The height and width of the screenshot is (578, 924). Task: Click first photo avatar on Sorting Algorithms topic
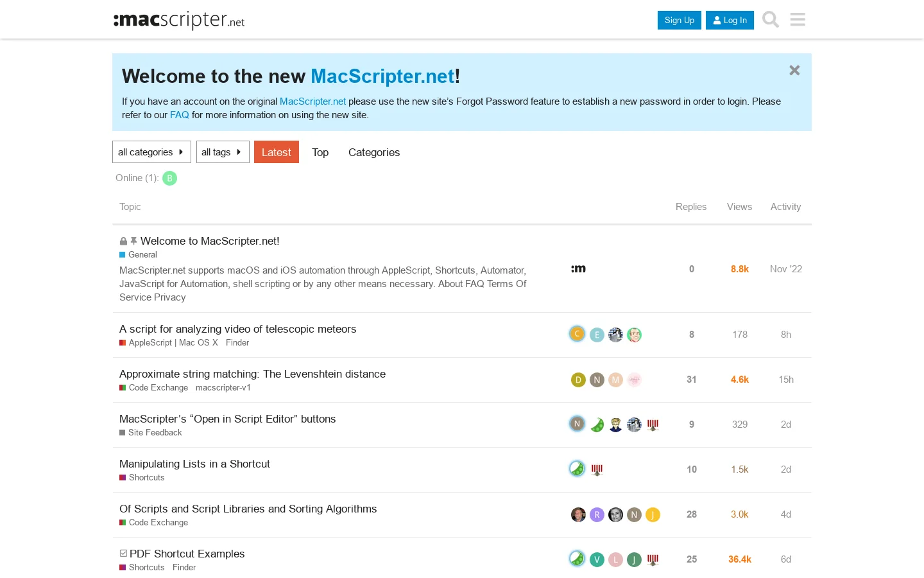click(578, 515)
